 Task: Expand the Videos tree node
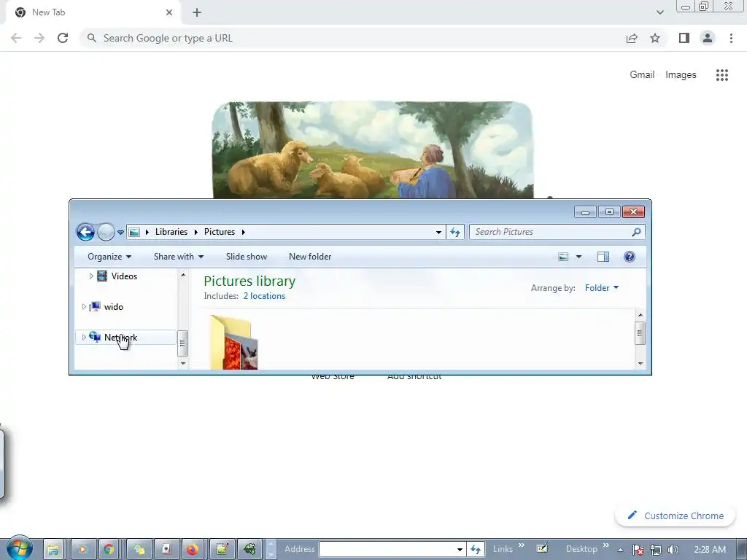91,276
